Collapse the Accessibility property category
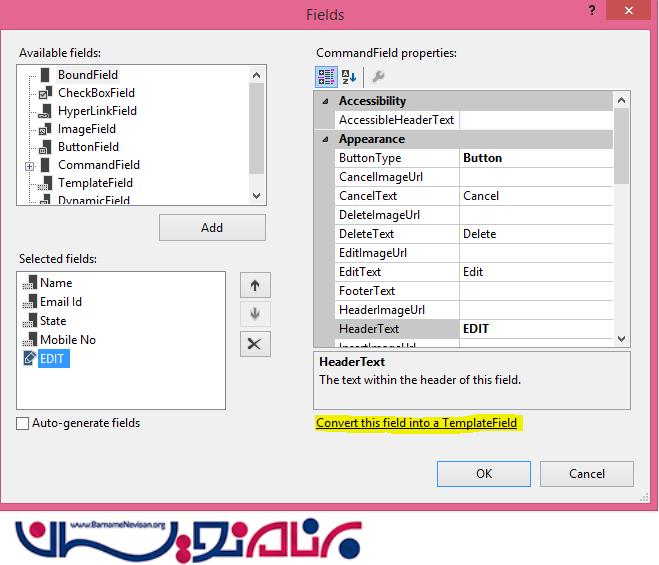This screenshot has height=565, width=659. coord(324,101)
